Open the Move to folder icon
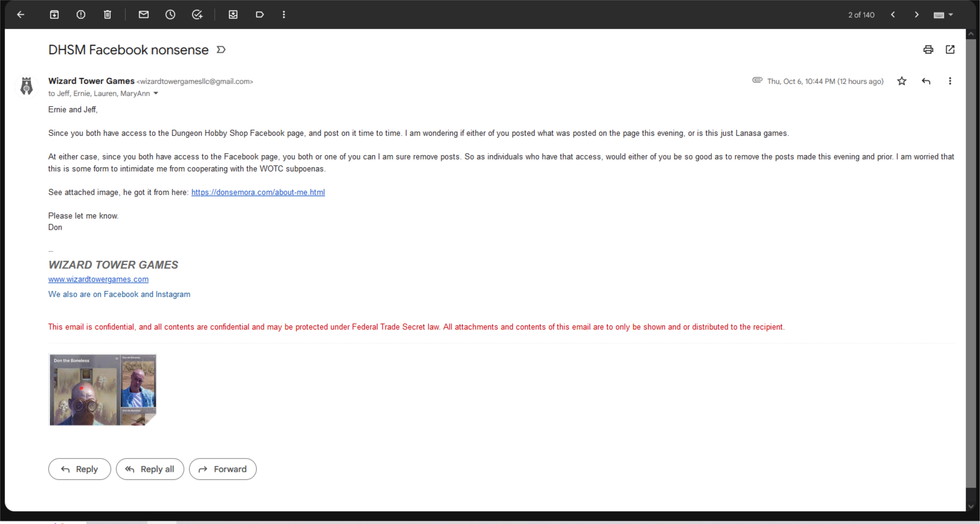The image size is (980, 524). (233, 14)
